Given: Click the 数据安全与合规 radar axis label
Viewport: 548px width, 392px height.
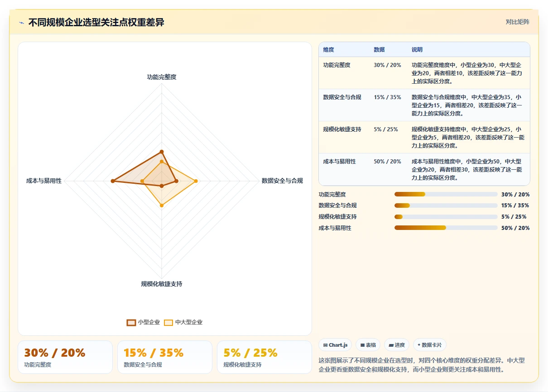Looking at the screenshot, I should click(282, 181).
